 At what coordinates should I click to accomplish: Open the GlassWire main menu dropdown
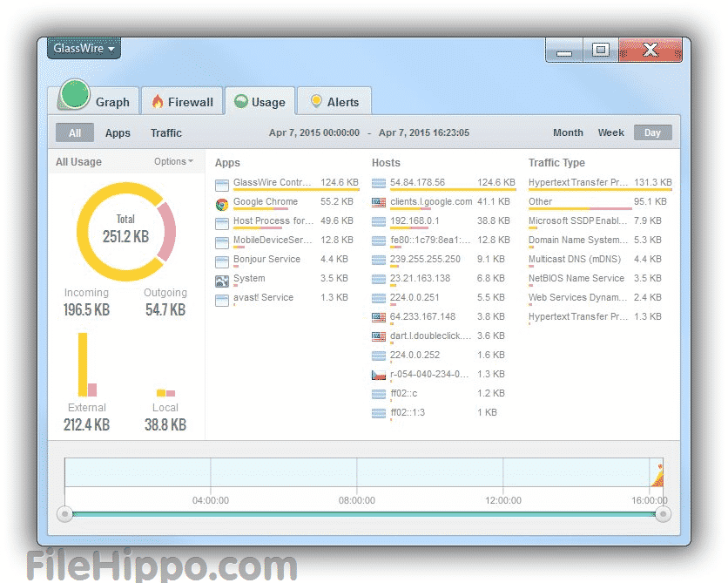pos(84,49)
